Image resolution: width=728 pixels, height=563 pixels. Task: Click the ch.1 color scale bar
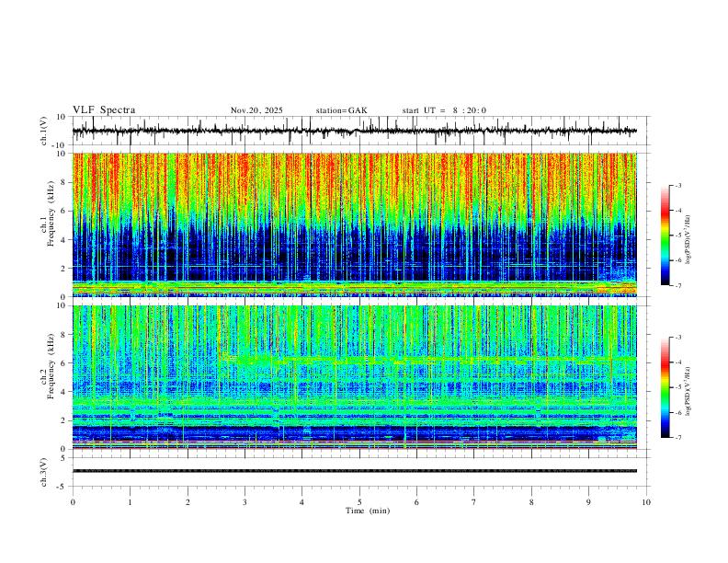tap(665, 236)
